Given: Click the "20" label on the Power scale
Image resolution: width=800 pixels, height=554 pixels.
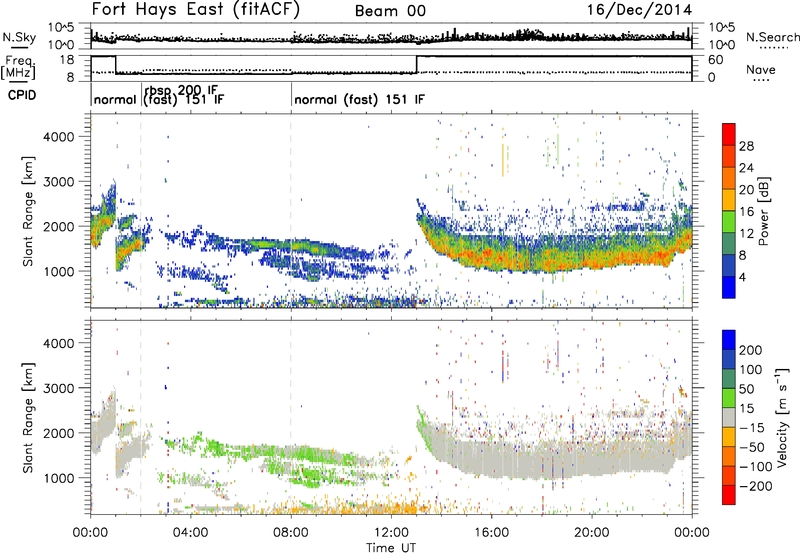Looking at the screenshot, I should [x=746, y=190].
